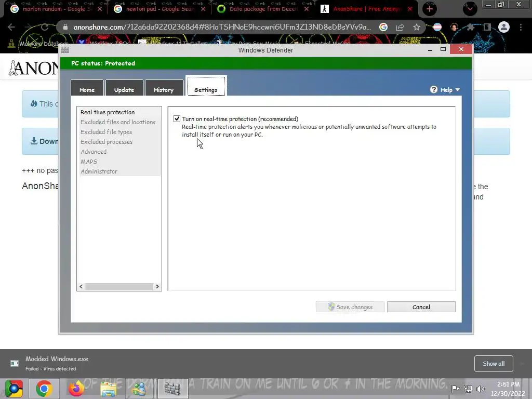Open a new browser tab with the plus button
The height and width of the screenshot is (399, 532).
(x=430, y=9)
